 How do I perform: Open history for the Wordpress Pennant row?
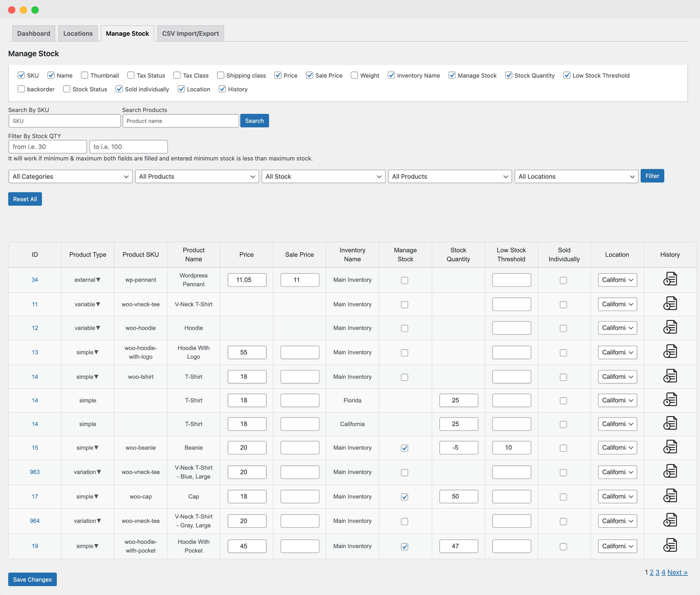[670, 279]
